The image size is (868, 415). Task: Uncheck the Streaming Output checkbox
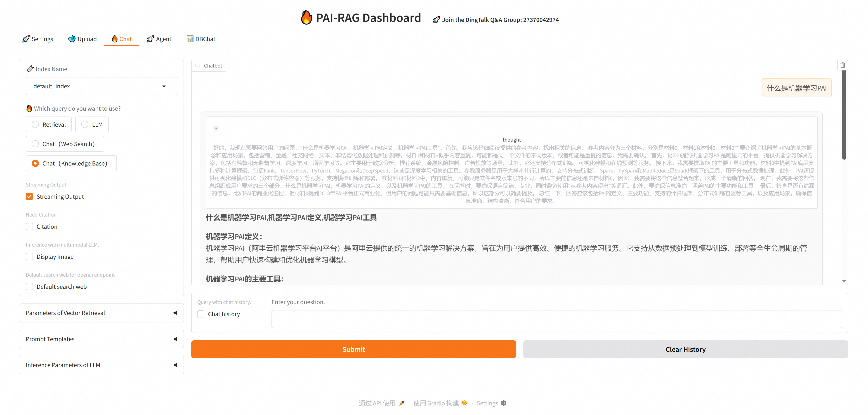pyautogui.click(x=30, y=197)
